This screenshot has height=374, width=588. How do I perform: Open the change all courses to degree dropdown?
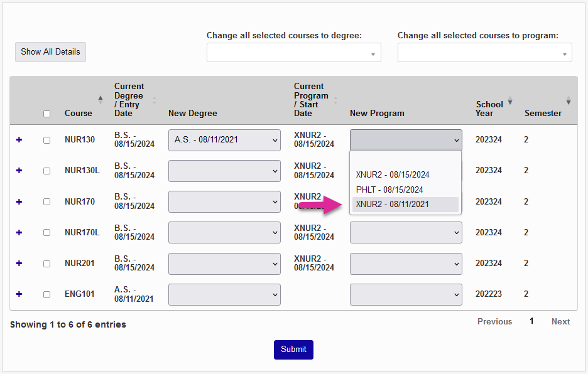click(x=293, y=52)
